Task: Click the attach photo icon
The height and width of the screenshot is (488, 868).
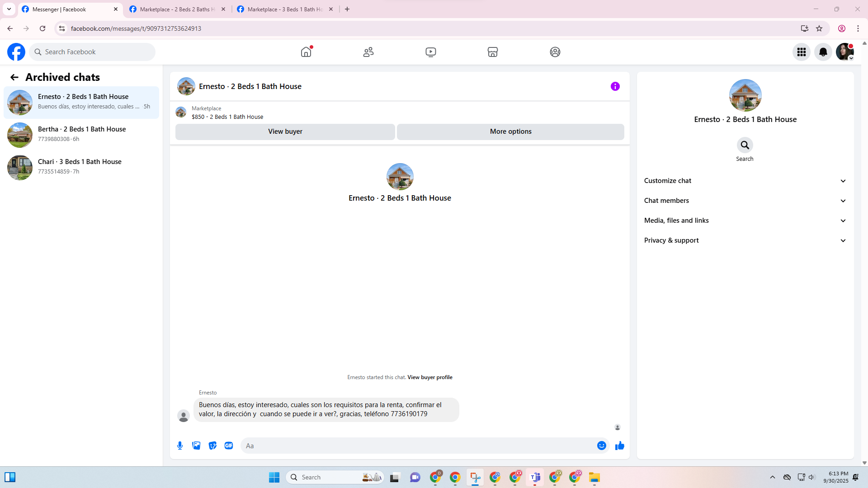Action: [x=196, y=446]
